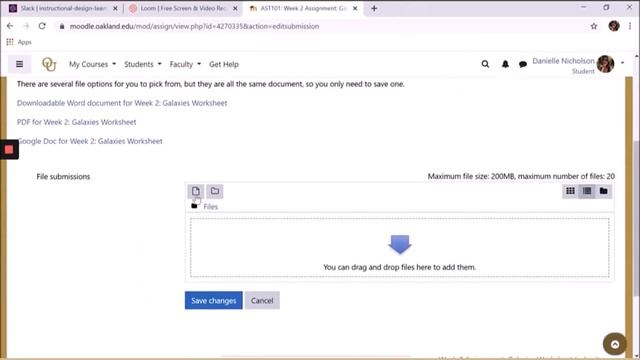Open the Apps bookmarks shortcut

[x=19, y=42]
